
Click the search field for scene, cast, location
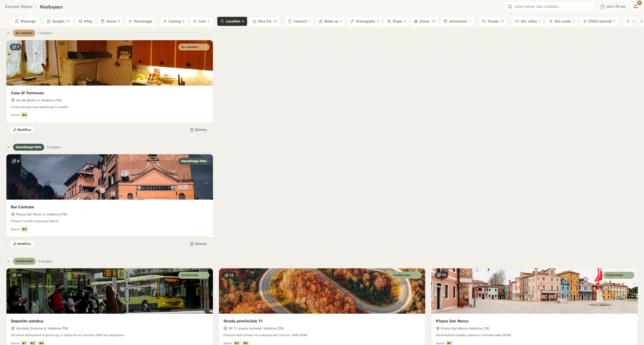click(550, 6)
